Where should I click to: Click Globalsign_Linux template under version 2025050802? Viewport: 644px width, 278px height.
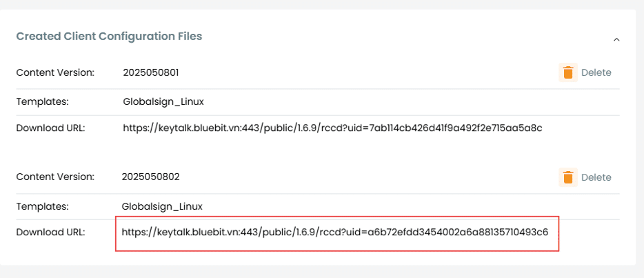tap(162, 206)
